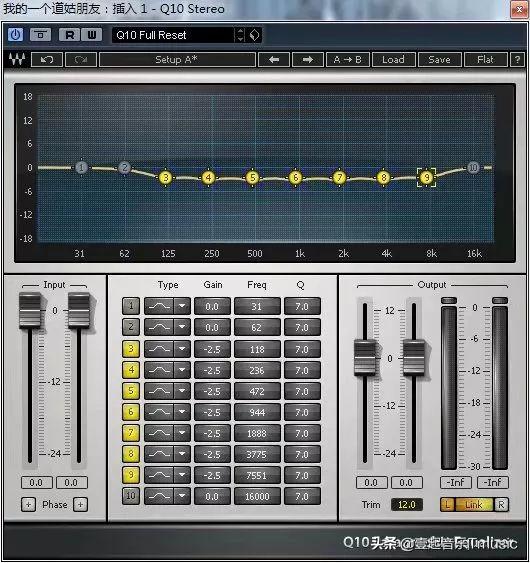
Task: Disable band 9 enable button
Action: click(x=131, y=475)
